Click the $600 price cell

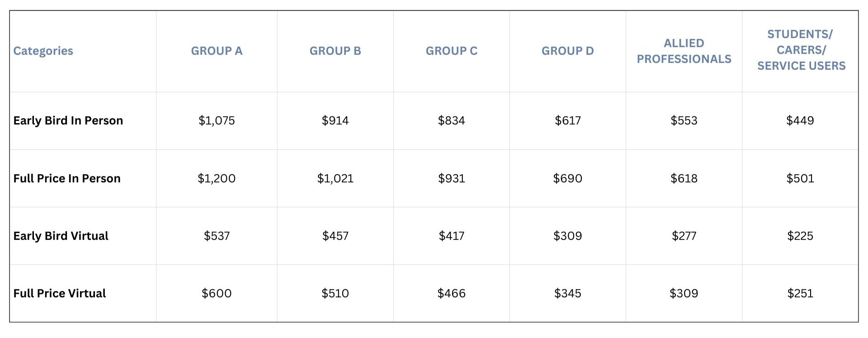pos(217,294)
